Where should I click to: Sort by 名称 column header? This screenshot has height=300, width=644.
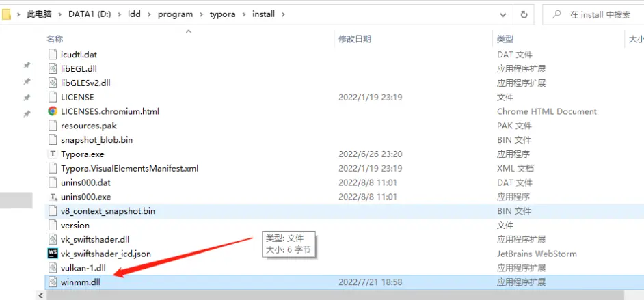pyautogui.click(x=55, y=39)
